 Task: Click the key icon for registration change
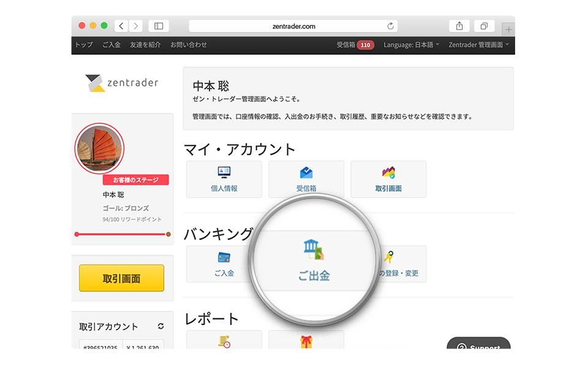click(388, 257)
